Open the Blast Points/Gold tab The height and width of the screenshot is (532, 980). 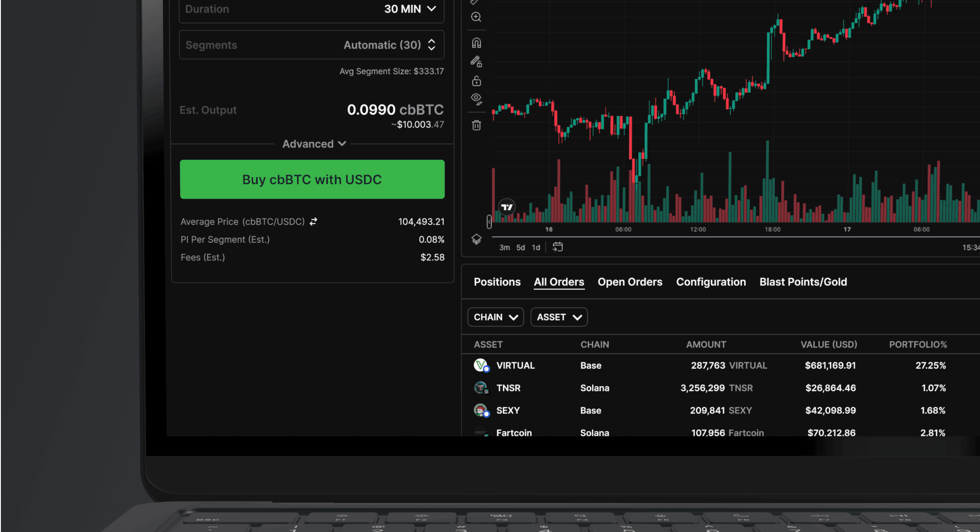(803, 282)
